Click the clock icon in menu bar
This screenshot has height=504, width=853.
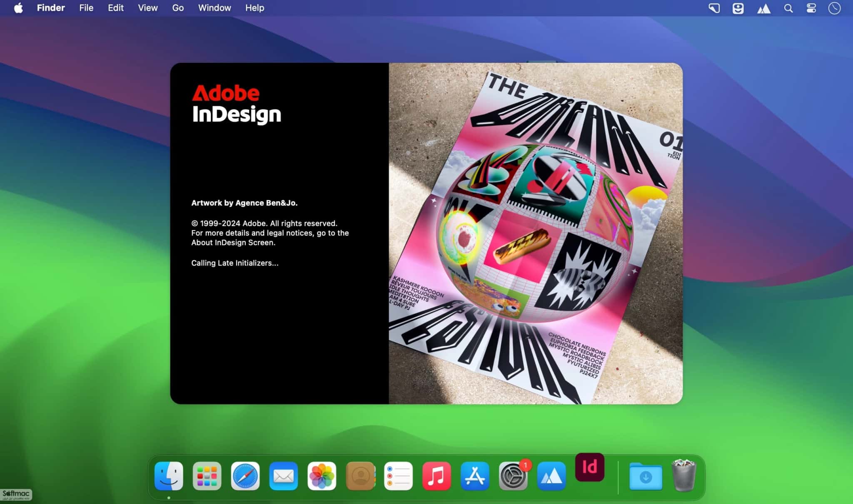coord(835,8)
